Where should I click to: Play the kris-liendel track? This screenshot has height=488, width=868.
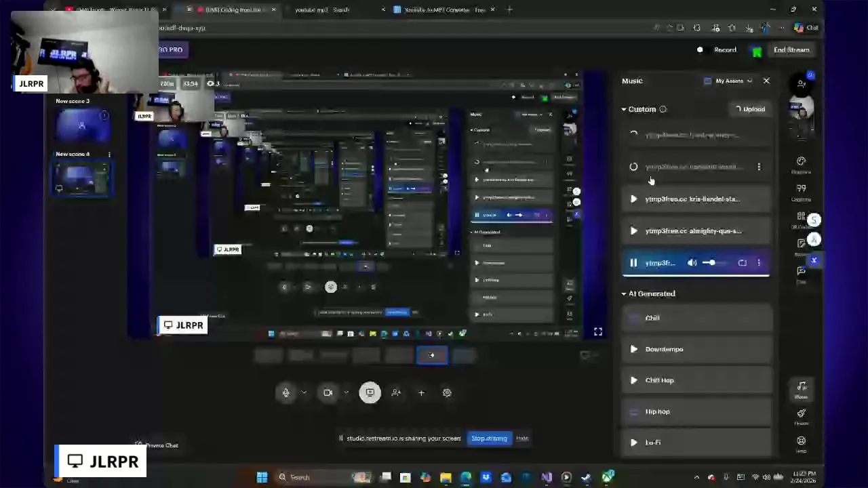click(x=633, y=199)
